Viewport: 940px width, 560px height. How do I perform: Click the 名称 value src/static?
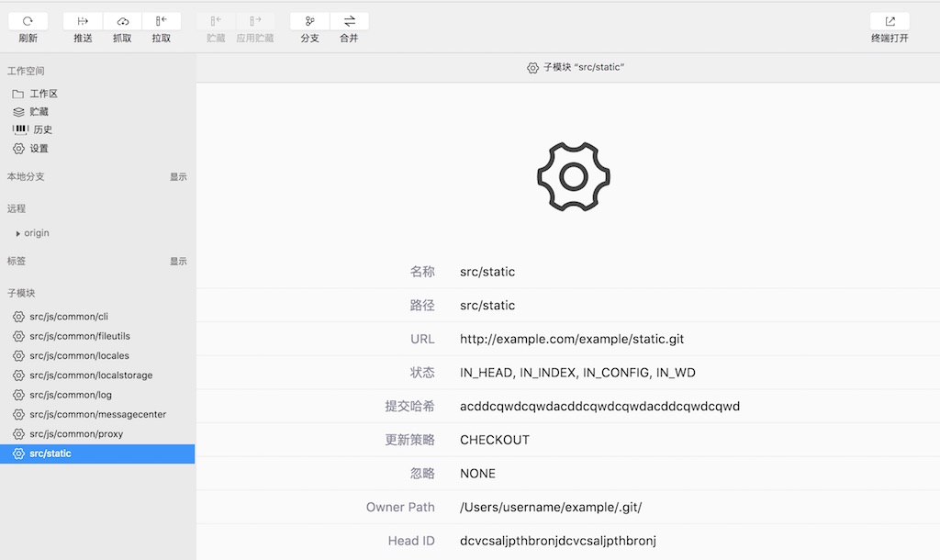click(487, 272)
